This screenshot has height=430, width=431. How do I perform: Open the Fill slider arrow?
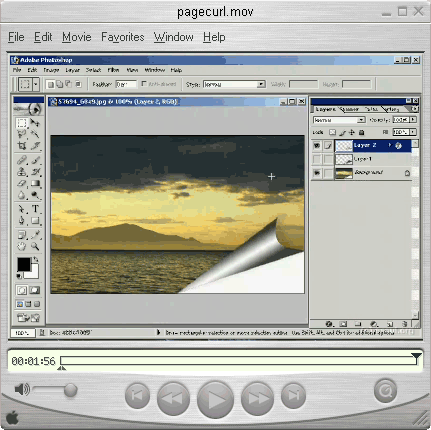click(x=413, y=132)
